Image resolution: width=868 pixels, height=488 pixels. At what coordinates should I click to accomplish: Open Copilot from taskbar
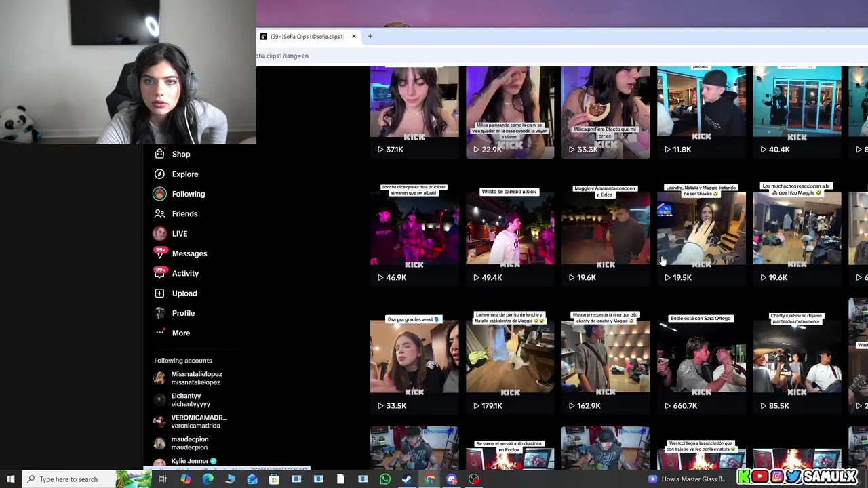[185, 479]
